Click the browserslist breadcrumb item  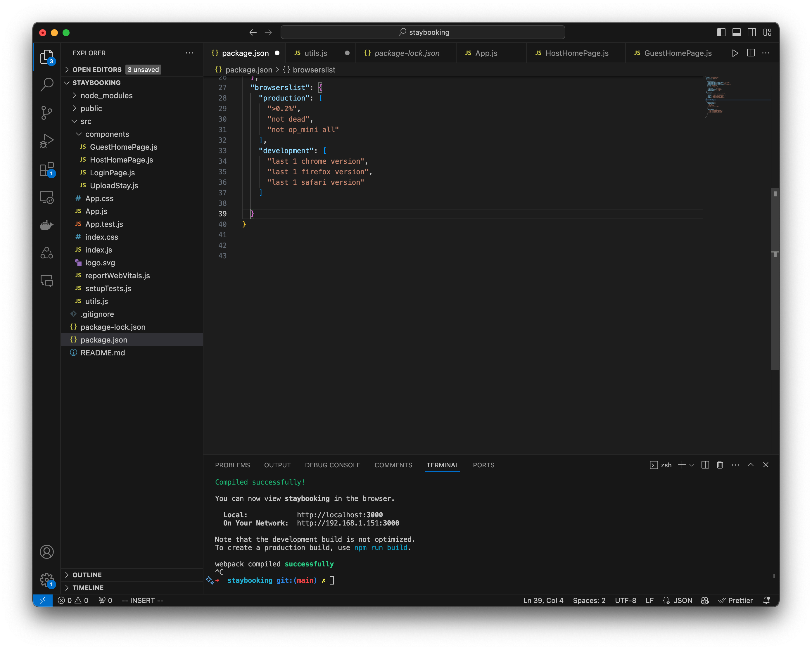(314, 70)
